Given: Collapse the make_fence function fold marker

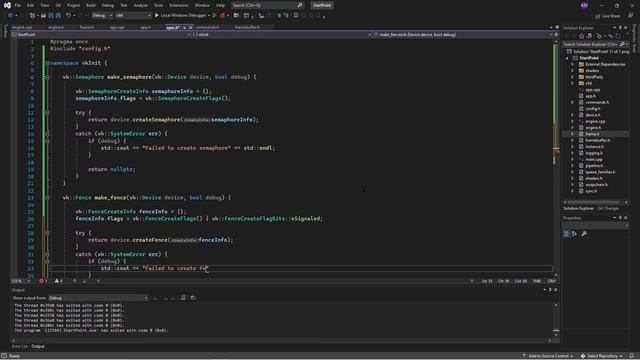Looking at the screenshot, I should pos(47,198).
